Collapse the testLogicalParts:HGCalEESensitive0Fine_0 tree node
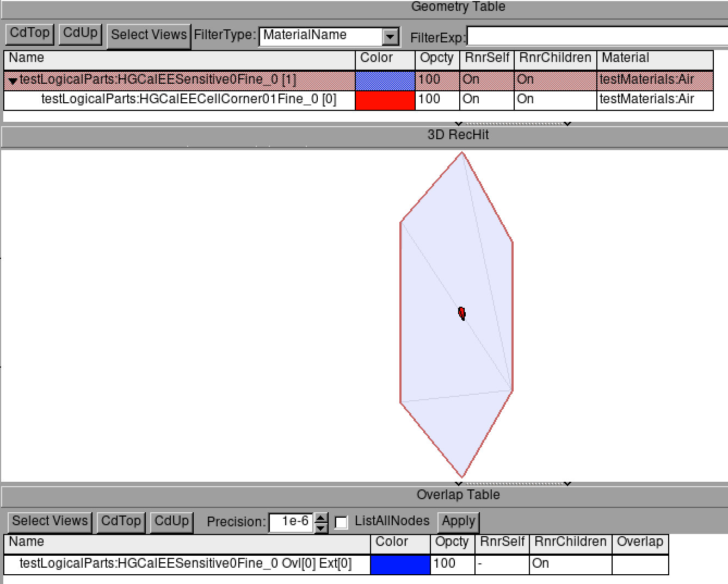This screenshot has width=728, height=584. 11,79
